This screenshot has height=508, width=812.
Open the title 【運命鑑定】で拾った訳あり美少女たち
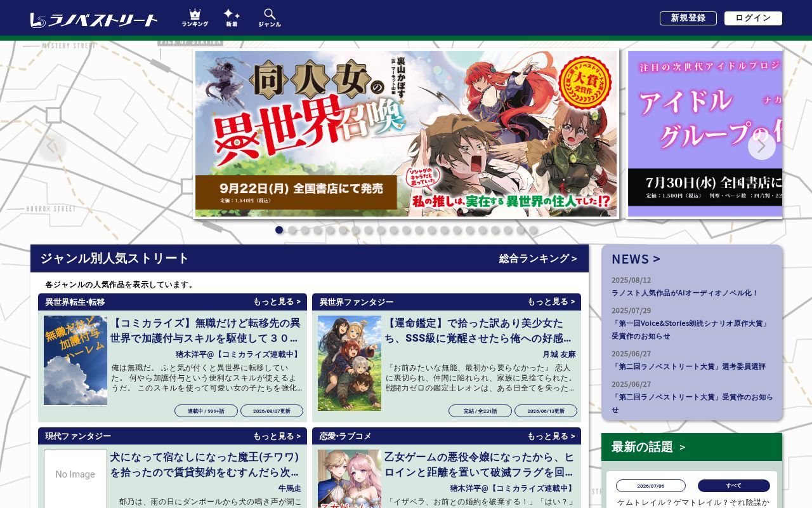click(480, 330)
